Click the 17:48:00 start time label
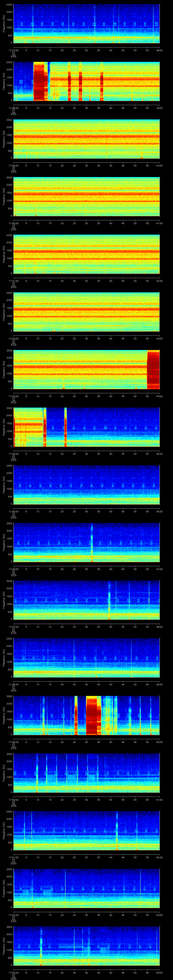173x980 pixels. [13, 684]
